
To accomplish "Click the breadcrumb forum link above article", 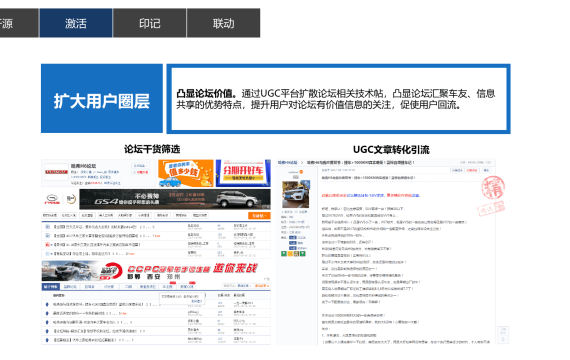I will click(x=288, y=163).
